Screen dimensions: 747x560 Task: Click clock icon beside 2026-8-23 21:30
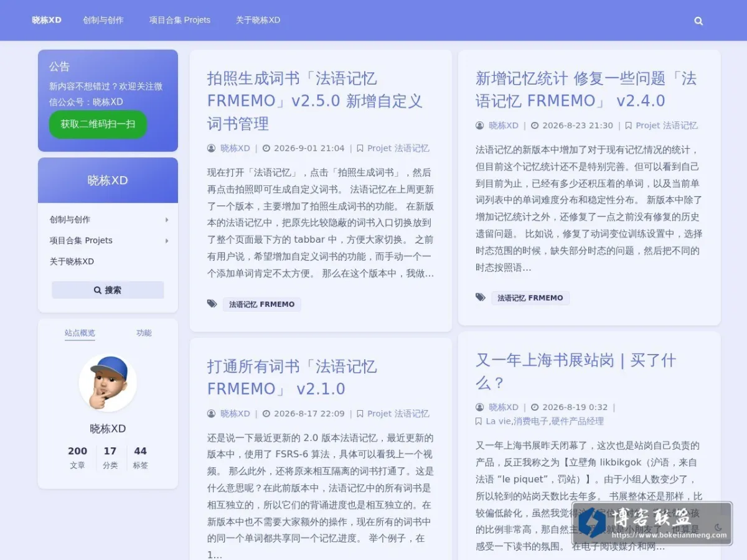pos(535,125)
